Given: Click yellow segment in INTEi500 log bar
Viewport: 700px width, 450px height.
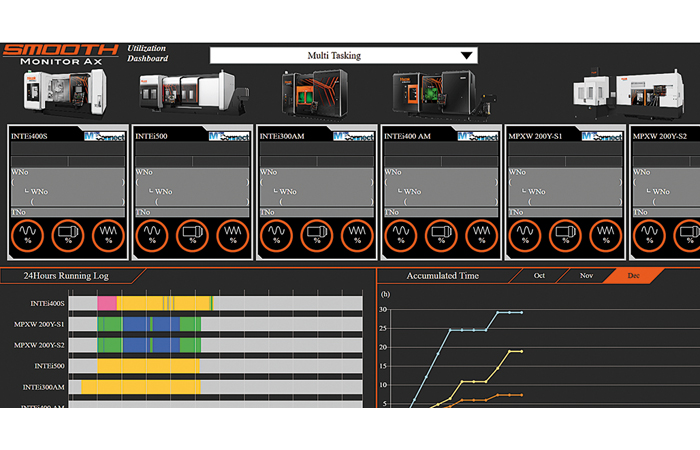Looking at the screenshot, I should point(148,366).
